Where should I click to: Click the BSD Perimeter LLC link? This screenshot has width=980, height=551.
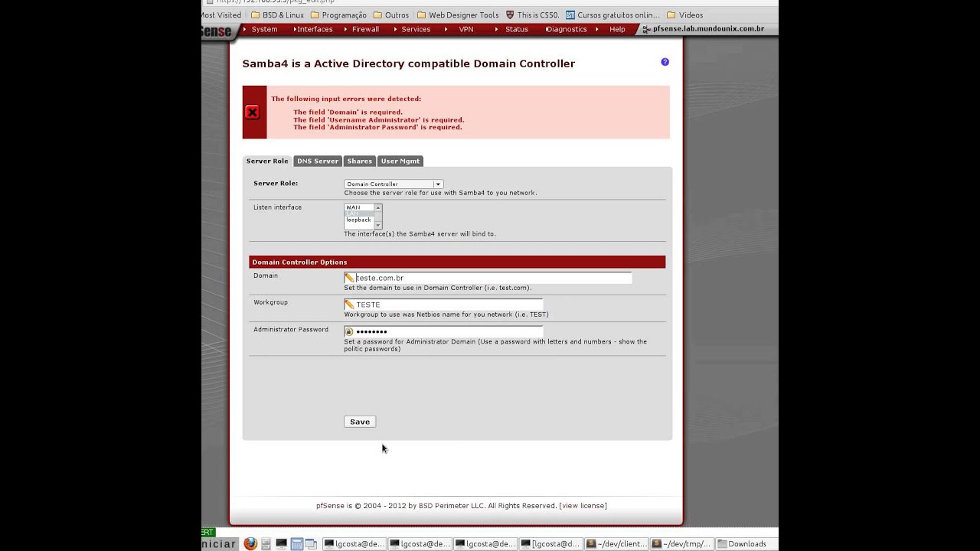coord(452,506)
